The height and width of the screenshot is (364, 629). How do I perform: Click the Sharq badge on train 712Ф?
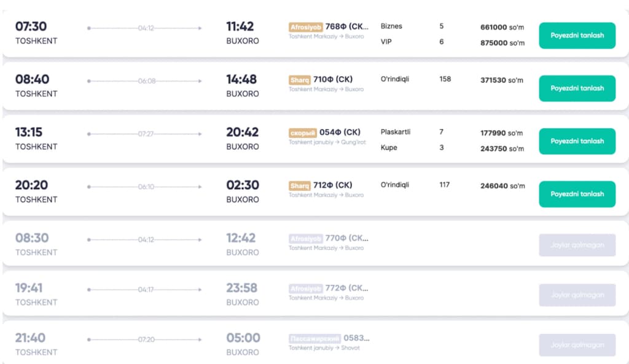[x=300, y=185]
